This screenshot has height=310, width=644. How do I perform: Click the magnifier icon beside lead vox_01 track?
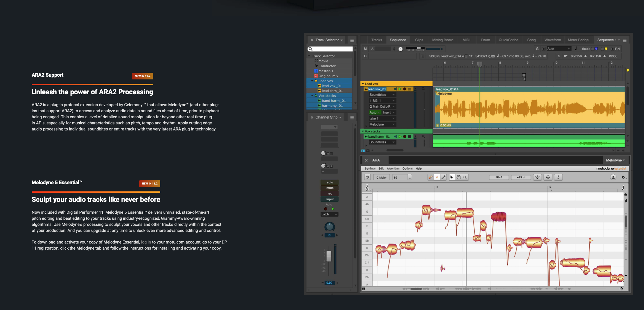pyautogui.click(x=423, y=89)
